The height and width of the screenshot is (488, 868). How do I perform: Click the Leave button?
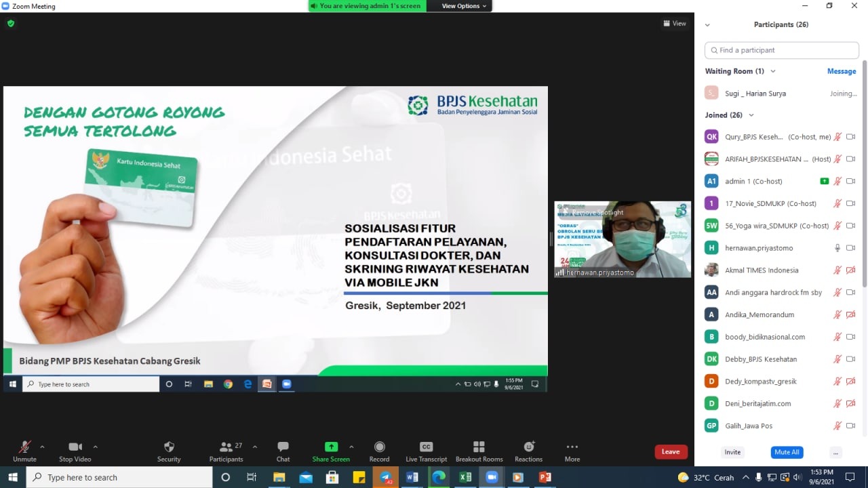(670, 451)
